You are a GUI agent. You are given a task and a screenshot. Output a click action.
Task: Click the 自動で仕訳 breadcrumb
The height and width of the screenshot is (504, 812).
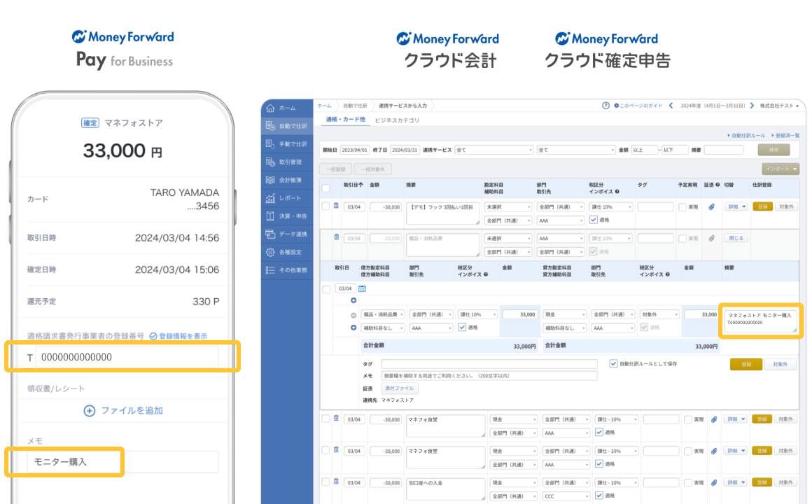354,106
